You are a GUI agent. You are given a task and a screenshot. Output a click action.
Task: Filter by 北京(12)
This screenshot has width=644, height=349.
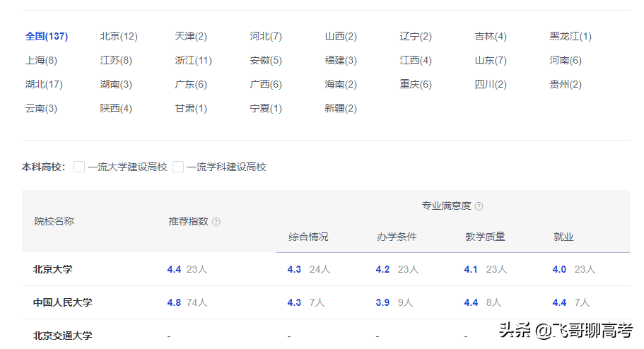pos(119,36)
